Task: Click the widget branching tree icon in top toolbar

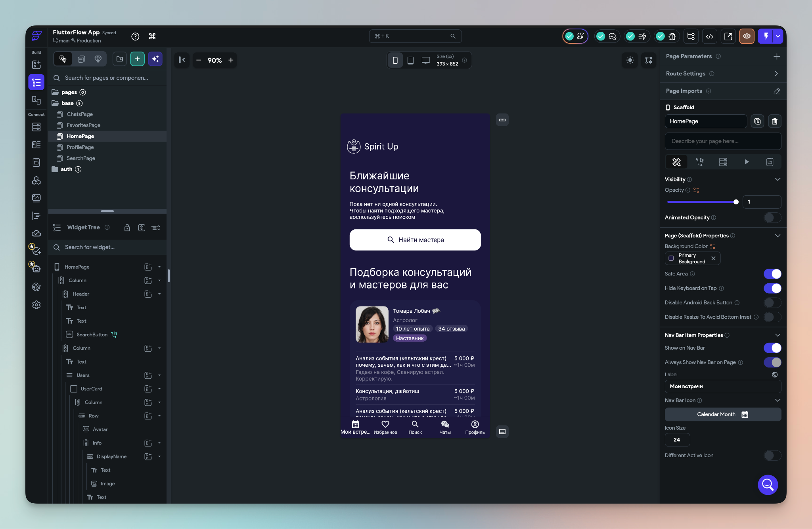Action: point(691,36)
